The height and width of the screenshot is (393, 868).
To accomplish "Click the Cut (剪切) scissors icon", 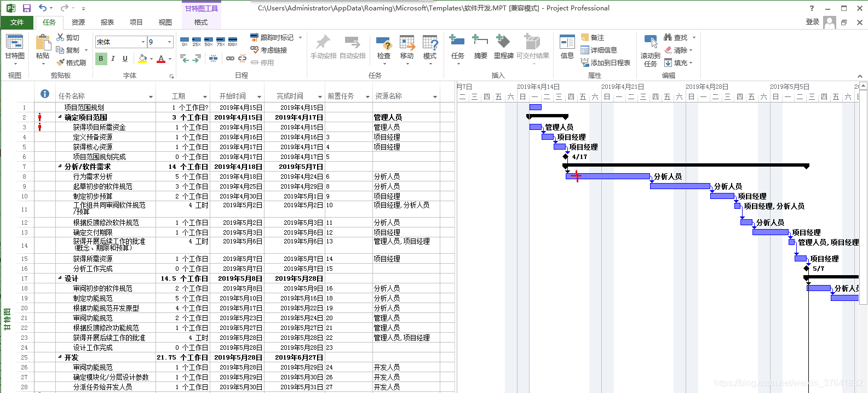I will pos(60,37).
